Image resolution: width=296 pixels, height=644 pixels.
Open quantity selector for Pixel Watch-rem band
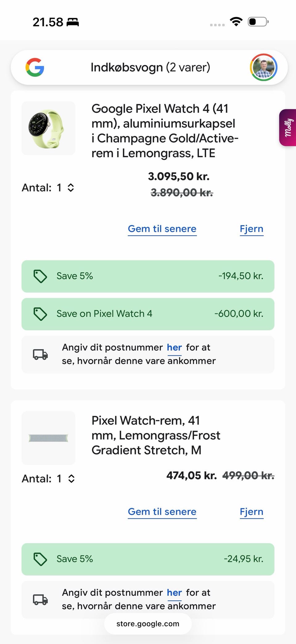click(x=71, y=479)
